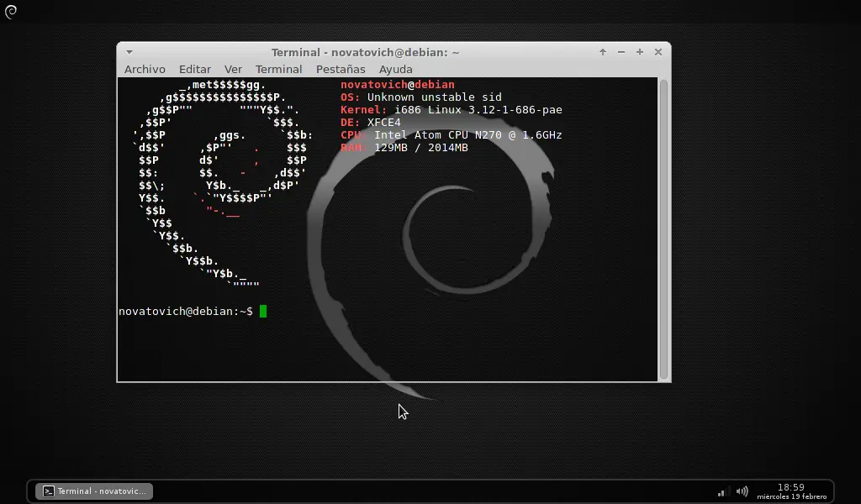Click the date text 'miercoles 19 febrero'

pyautogui.click(x=791, y=496)
